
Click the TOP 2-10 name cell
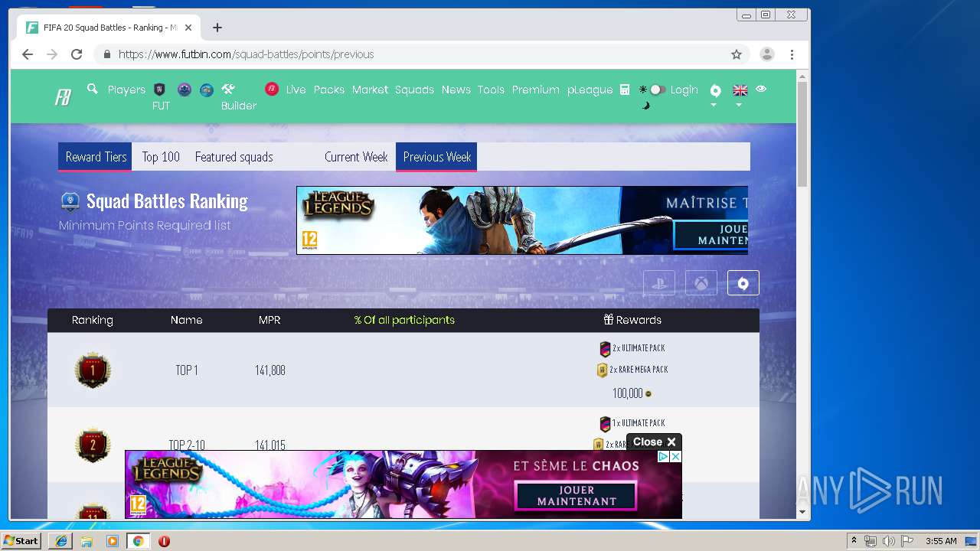187,445
